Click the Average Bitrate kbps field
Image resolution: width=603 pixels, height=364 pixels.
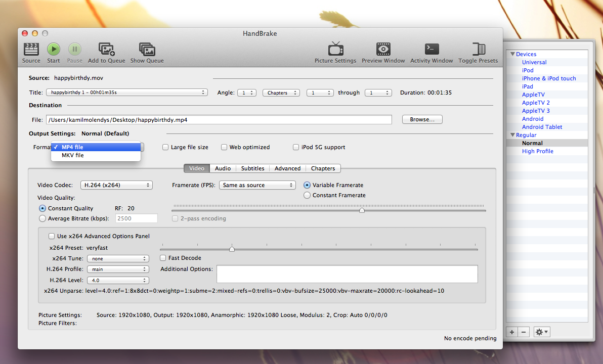coord(137,218)
